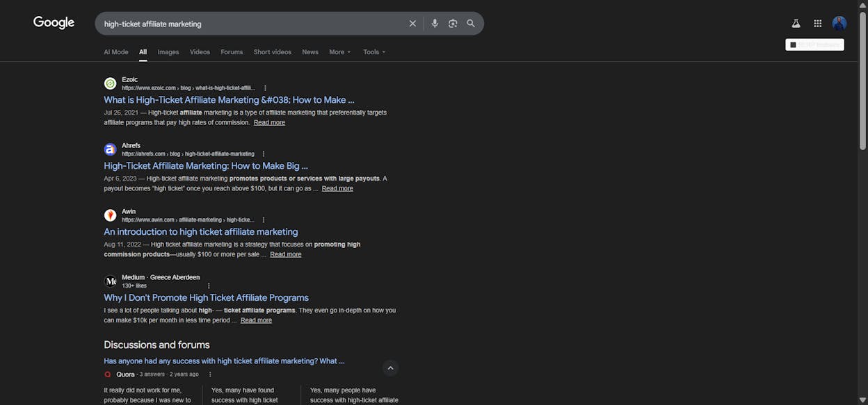This screenshot has height=405, width=868.
Task: Switch to the Videos tab
Action: tap(200, 52)
